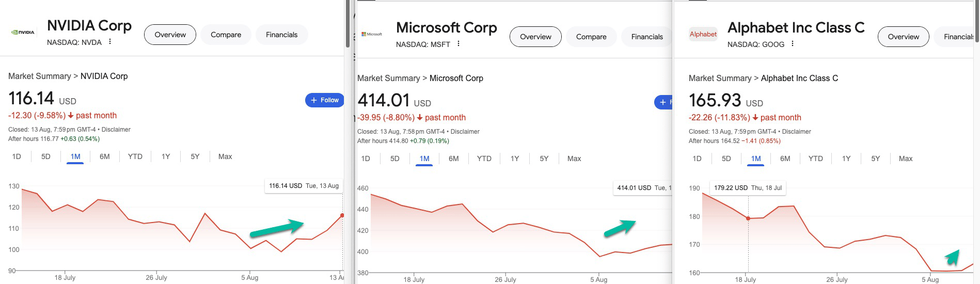Open Compare for Microsoft Corp
This screenshot has width=980, height=284.
click(x=591, y=37)
